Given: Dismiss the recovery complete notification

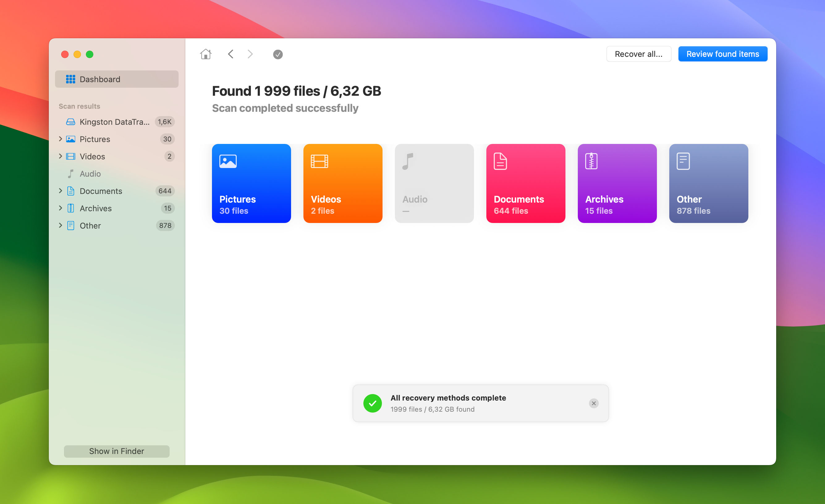Looking at the screenshot, I should click(x=594, y=403).
